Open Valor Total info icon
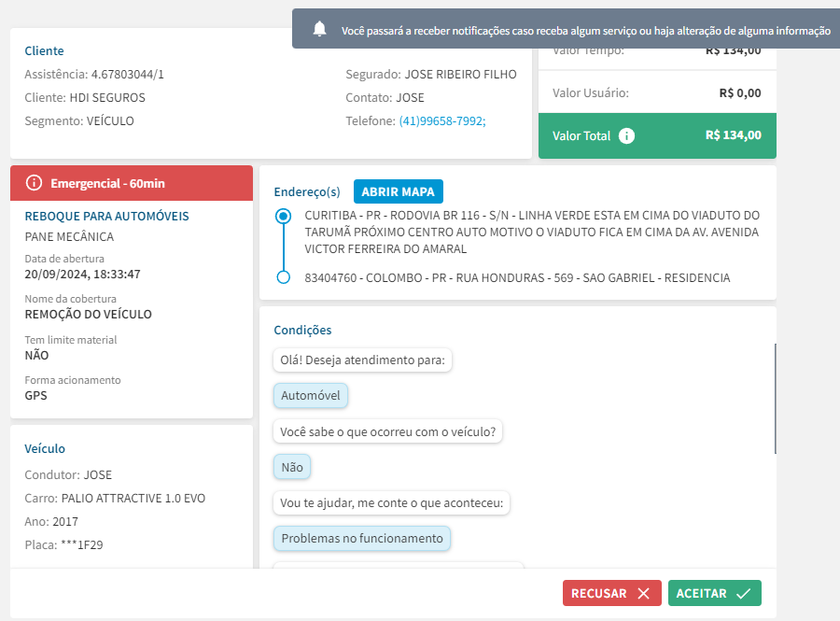Screen dimensions: 840x621 tap(626, 135)
